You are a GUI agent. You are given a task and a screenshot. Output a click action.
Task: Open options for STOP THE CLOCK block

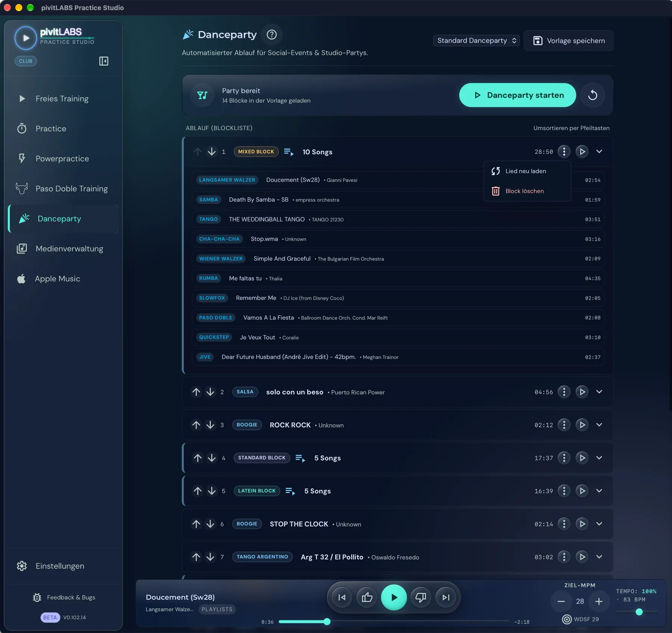tap(564, 524)
